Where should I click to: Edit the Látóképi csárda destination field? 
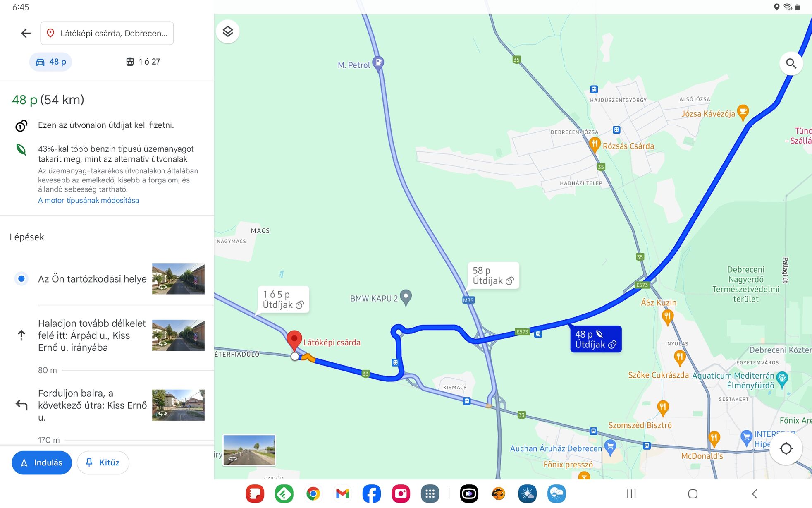coord(107,33)
